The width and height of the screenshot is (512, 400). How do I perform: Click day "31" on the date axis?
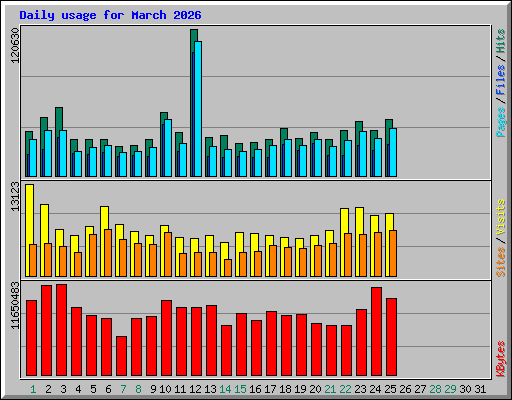tap(480, 389)
